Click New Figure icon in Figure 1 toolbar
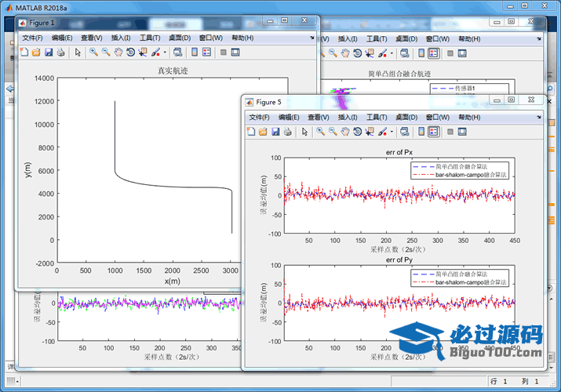This screenshot has height=392, width=561. coord(24,53)
